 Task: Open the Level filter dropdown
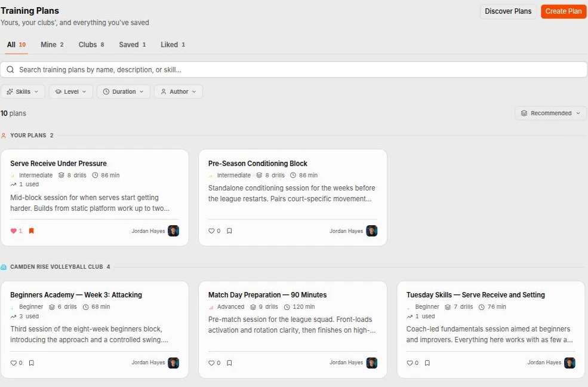point(71,91)
